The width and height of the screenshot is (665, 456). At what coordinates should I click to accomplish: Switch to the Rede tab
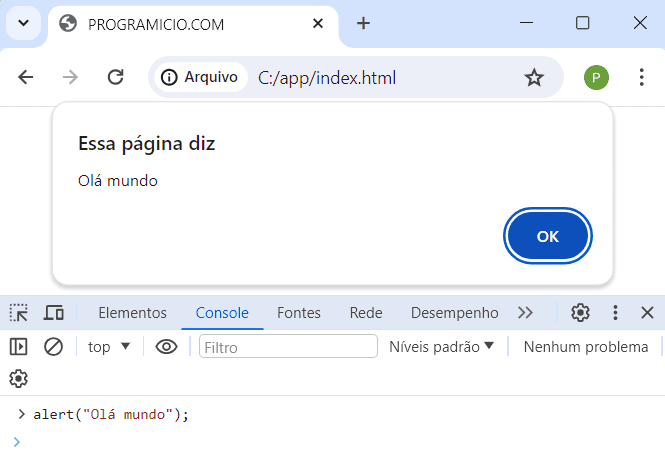click(366, 313)
